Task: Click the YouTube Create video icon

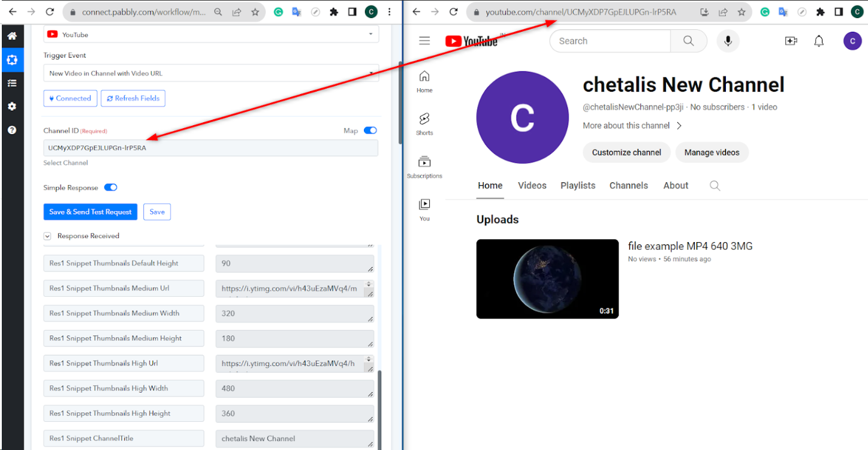Action: (791, 41)
